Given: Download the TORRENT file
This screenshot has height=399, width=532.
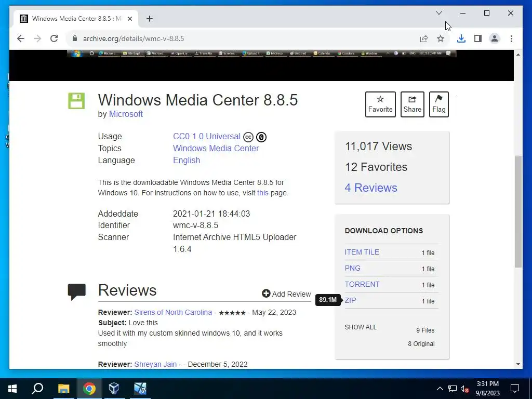Looking at the screenshot, I should [x=362, y=284].
